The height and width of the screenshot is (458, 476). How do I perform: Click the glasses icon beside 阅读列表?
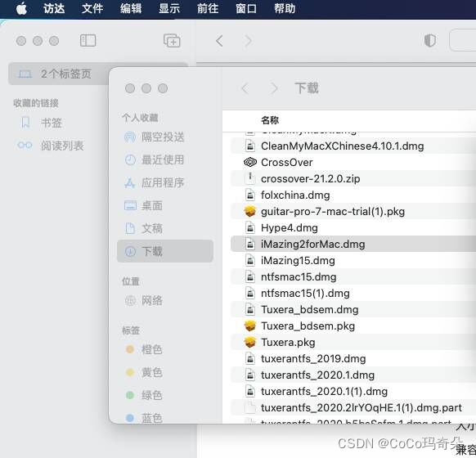[x=25, y=146]
